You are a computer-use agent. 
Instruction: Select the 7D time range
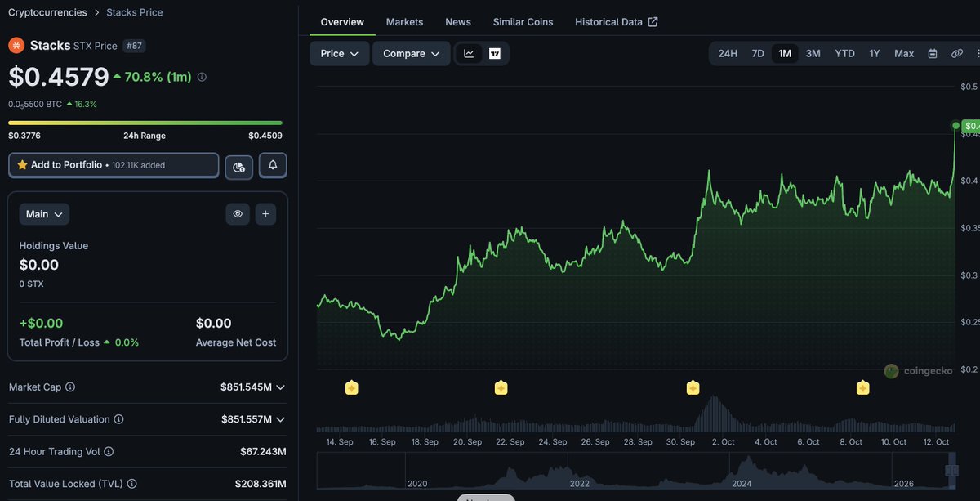[x=758, y=54]
